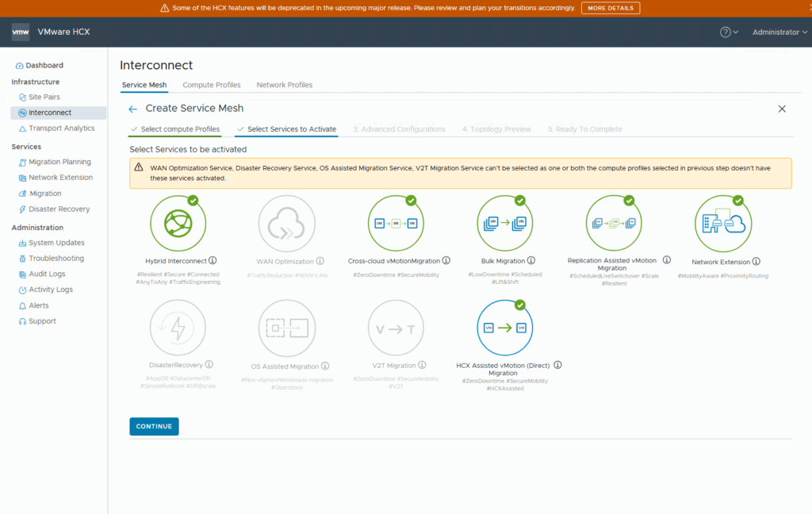812x514 pixels.
Task: Open the help question mark dropdown
Action: pyautogui.click(x=728, y=33)
